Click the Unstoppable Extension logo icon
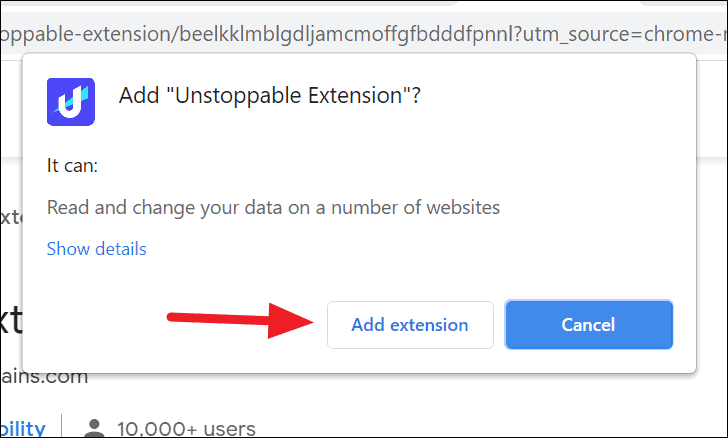 [71, 102]
